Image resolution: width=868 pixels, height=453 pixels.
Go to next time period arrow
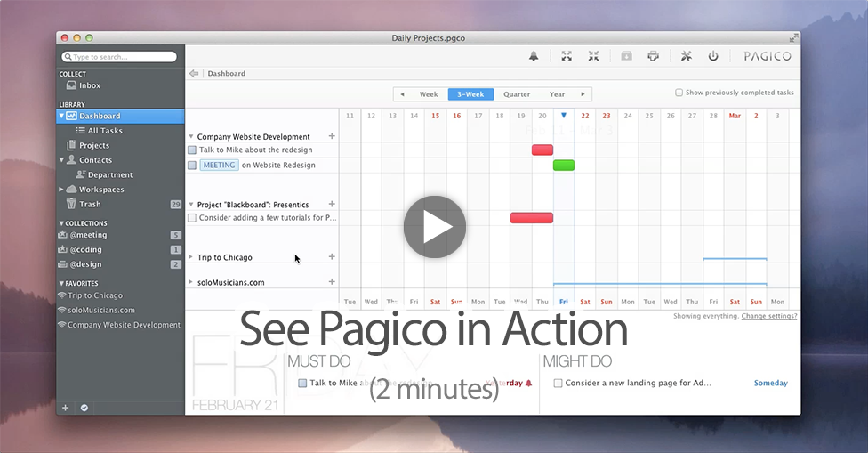pyautogui.click(x=583, y=94)
